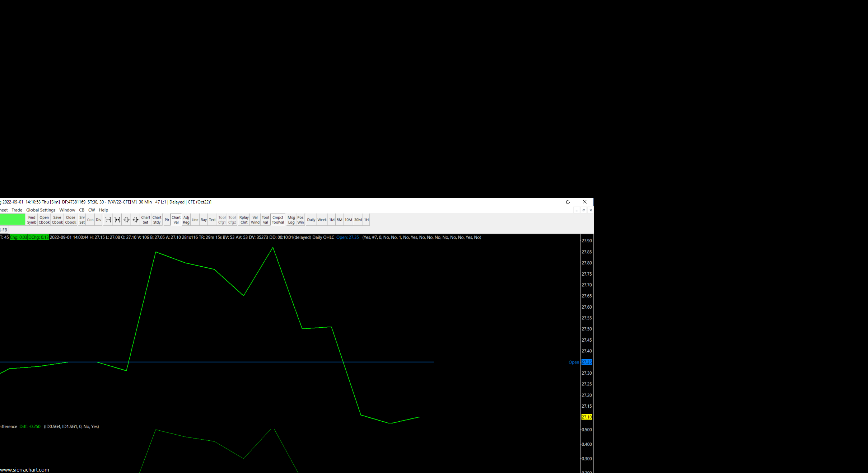The width and height of the screenshot is (868, 473).
Task: Toggle the Chart Val tool button
Action: [x=176, y=220]
